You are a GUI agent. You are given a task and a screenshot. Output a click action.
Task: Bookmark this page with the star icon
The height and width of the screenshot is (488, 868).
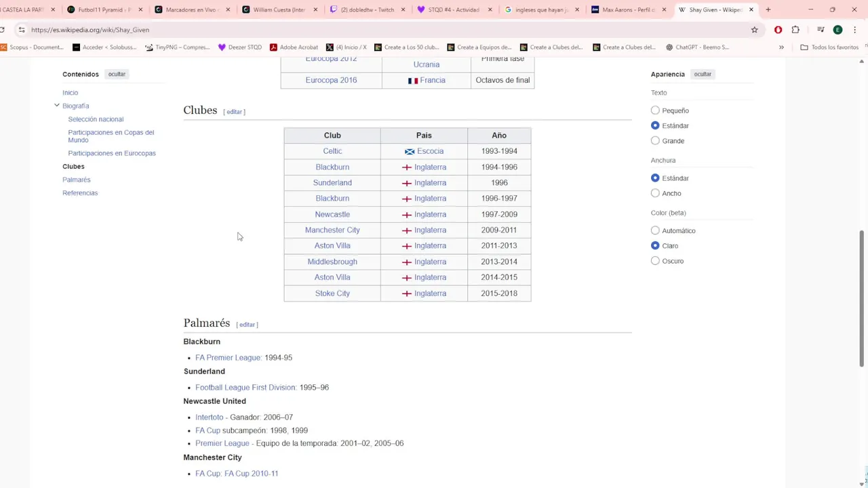click(754, 30)
